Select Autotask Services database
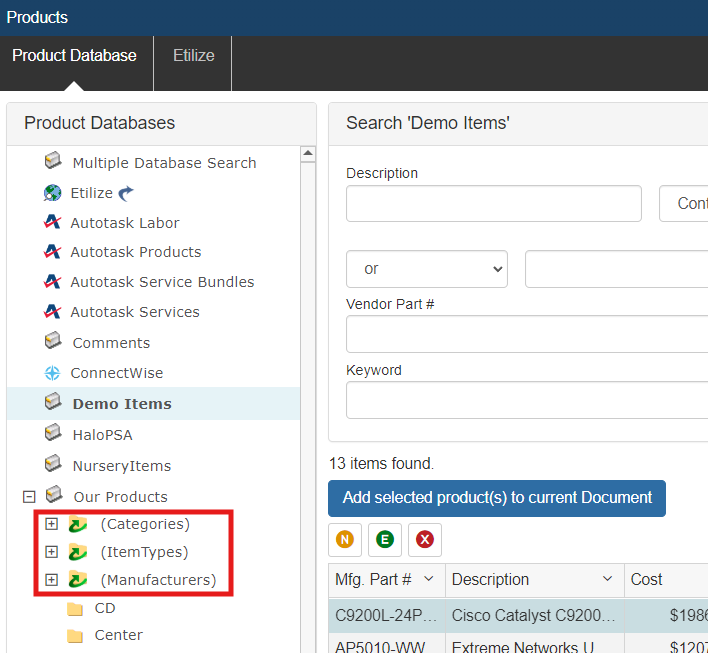Viewport: 708px width, 653px height. click(135, 312)
